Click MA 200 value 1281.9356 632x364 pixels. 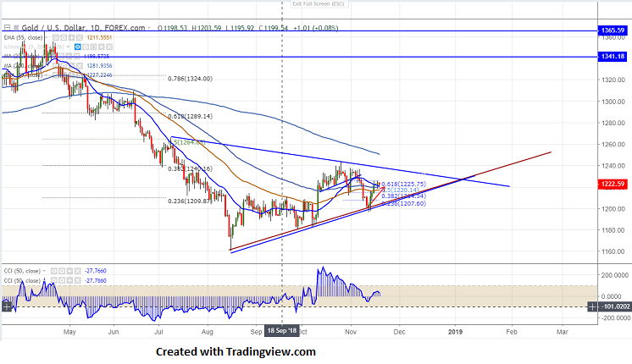(x=99, y=66)
